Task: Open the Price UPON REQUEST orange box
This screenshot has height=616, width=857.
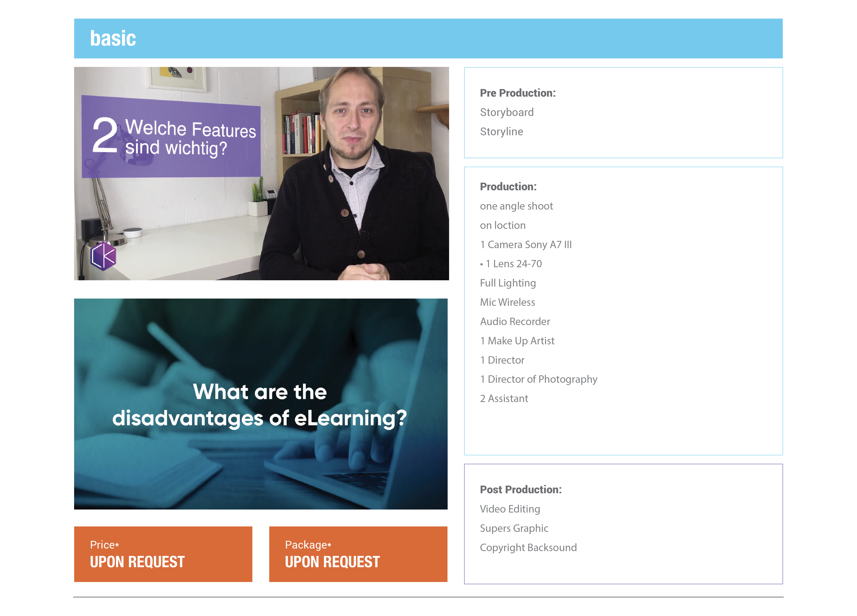Action: pos(163,554)
